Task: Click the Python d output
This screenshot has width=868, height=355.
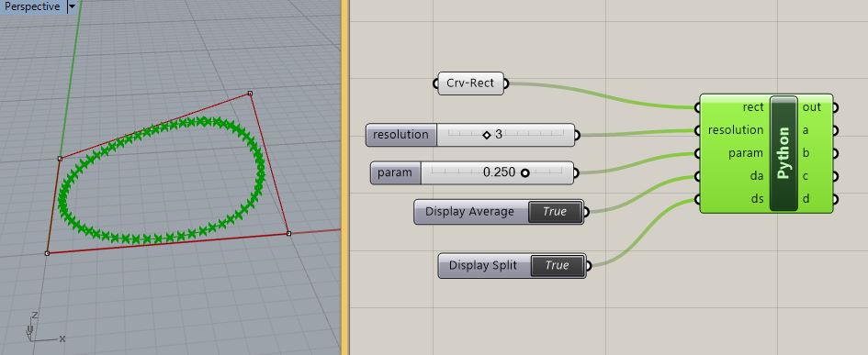Action: (806, 198)
